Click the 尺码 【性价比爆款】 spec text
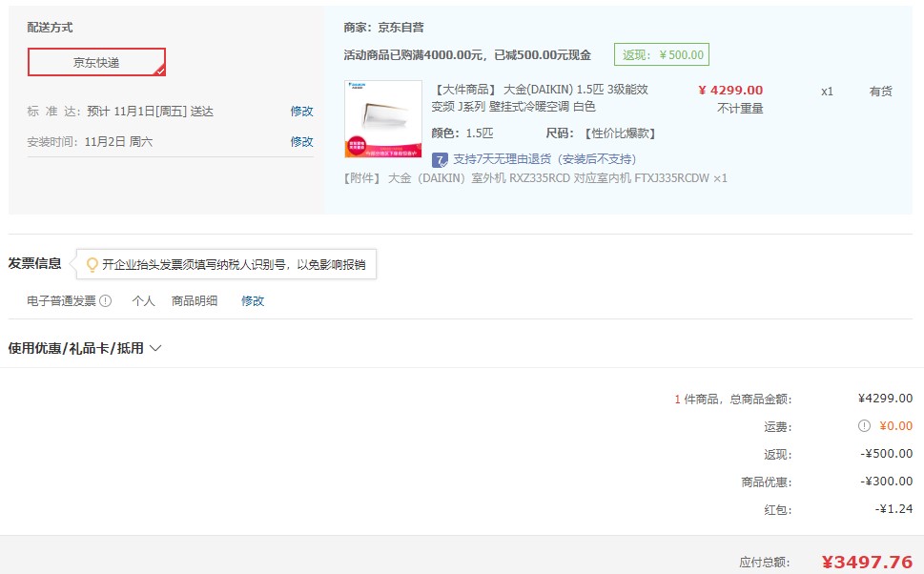The height and width of the screenshot is (574, 924). 601,133
